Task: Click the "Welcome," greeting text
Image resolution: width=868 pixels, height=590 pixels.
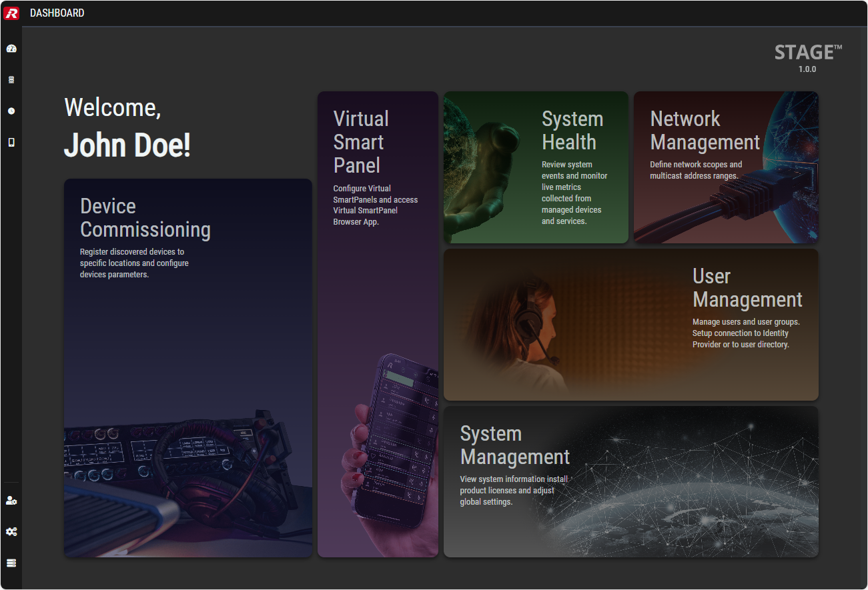Action: click(x=113, y=107)
